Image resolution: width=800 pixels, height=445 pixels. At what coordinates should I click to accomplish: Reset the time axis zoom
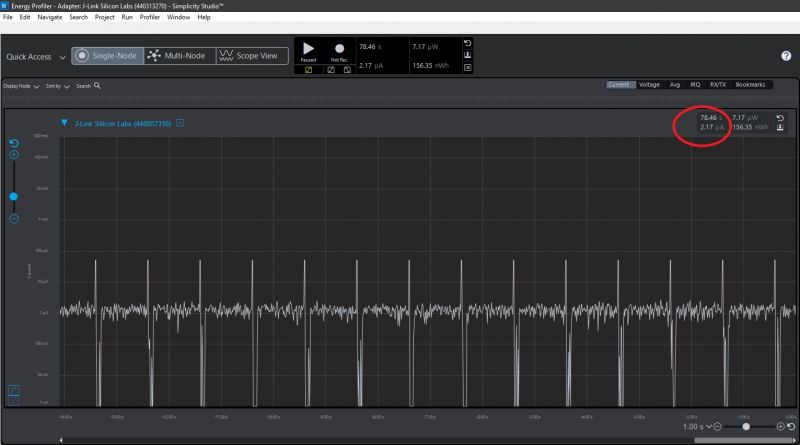pyautogui.click(x=791, y=427)
